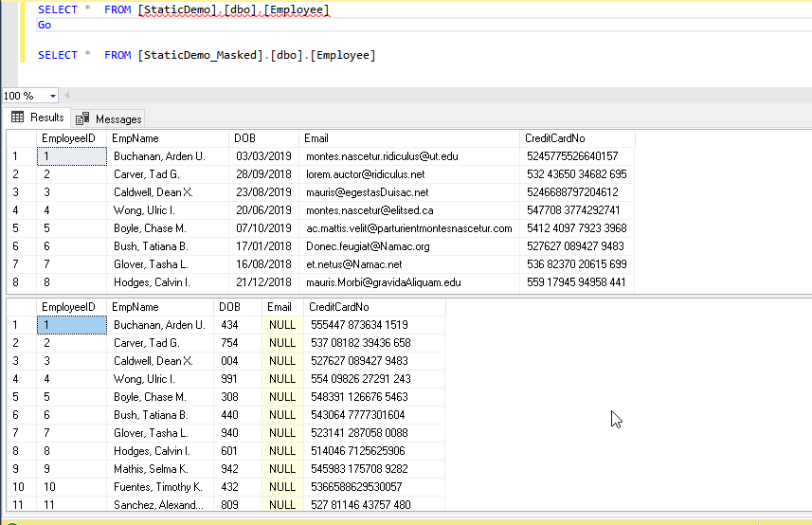Select the Fuentes, Timothy K. name cell
This screenshot has height=525, width=812.
157,487
